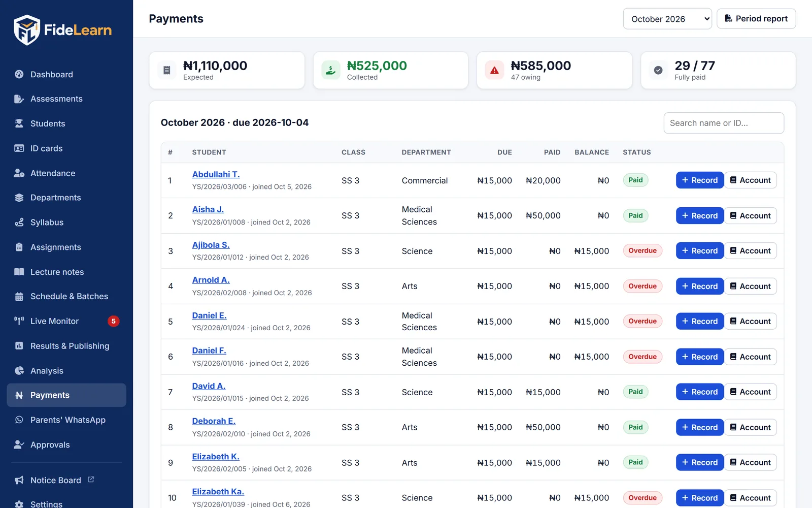Click the Live Monitor red badge 5
The image size is (812, 508).
114,321
